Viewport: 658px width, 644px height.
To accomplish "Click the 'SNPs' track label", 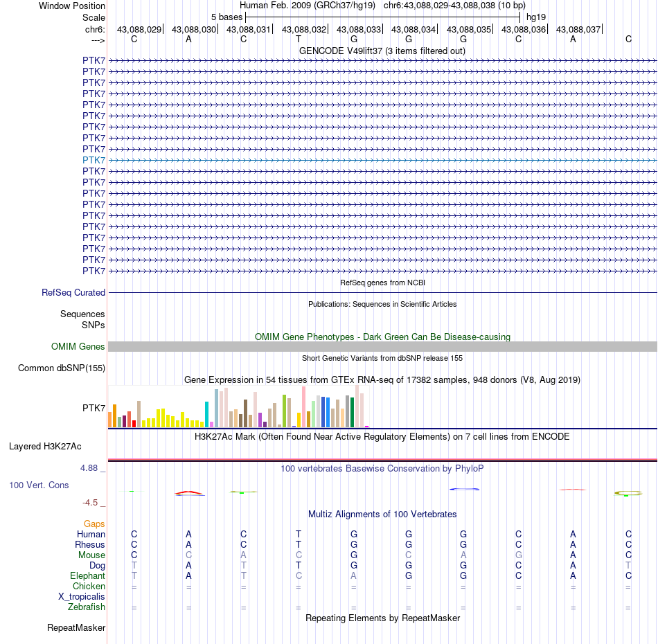I will coord(94,325).
